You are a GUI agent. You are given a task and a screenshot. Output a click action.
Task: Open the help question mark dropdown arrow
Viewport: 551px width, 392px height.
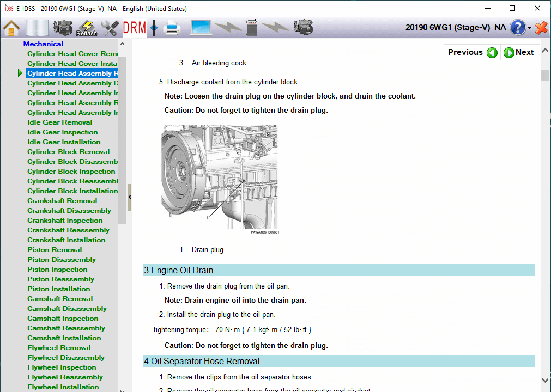[529, 28]
